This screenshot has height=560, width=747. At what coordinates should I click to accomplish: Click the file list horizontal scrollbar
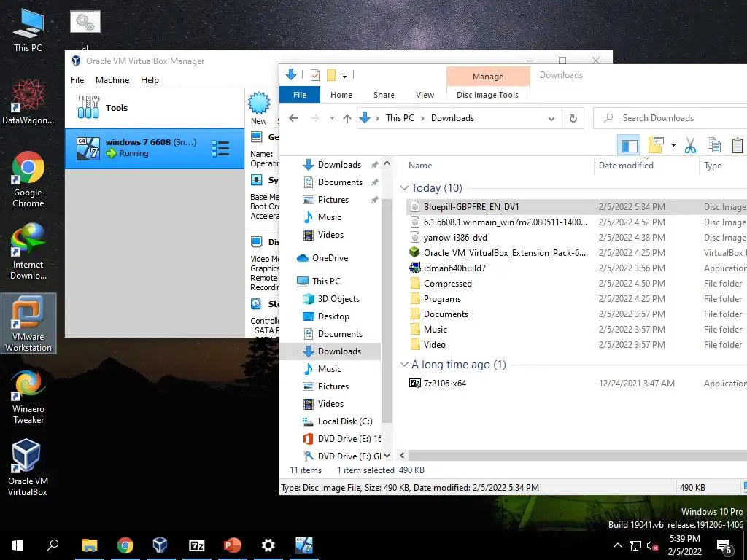pyautogui.click(x=576, y=456)
